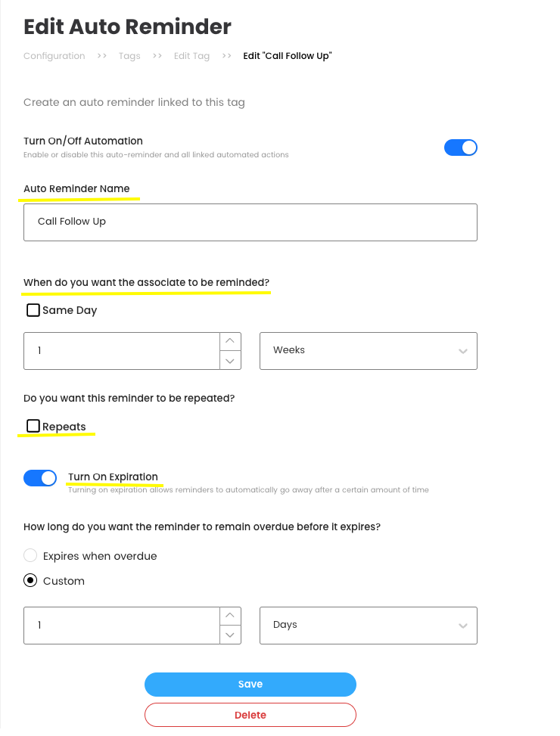Click the reminder interval number field
This screenshot has height=736, width=560.
[x=121, y=351]
